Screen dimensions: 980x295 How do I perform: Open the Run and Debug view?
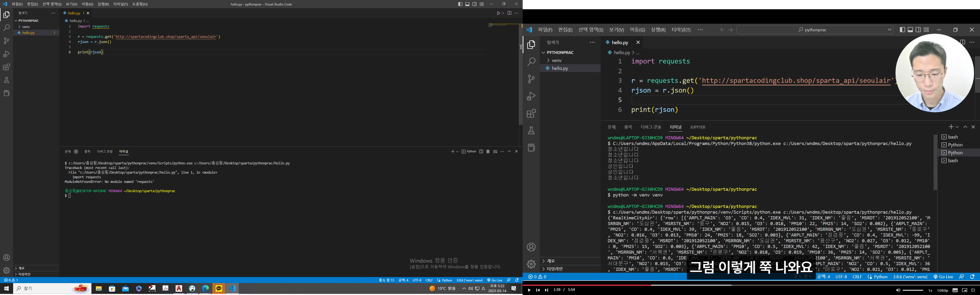7,54
